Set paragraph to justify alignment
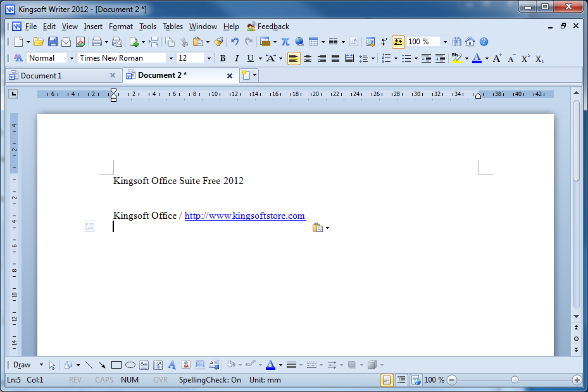 [x=335, y=58]
